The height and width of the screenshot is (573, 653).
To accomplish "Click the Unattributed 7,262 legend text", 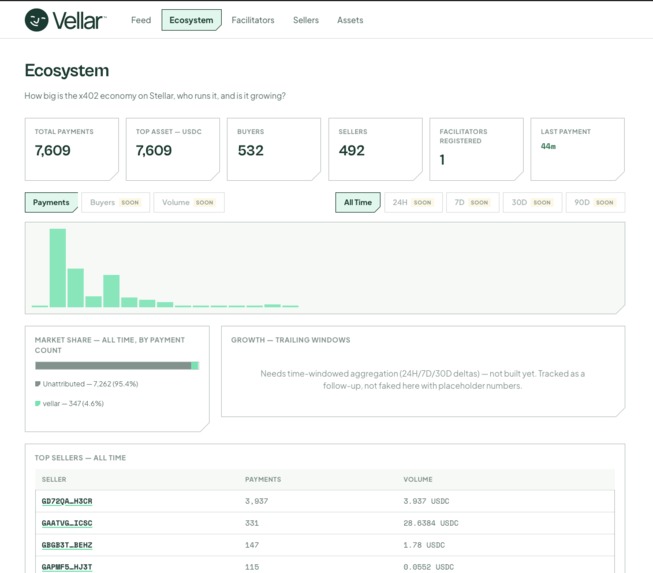I will (x=90, y=384).
